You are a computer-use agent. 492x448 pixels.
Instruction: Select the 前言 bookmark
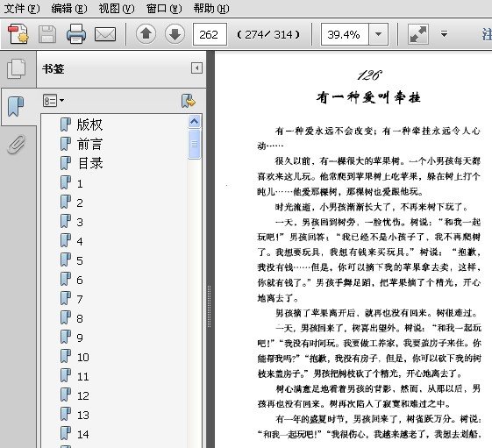90,144
